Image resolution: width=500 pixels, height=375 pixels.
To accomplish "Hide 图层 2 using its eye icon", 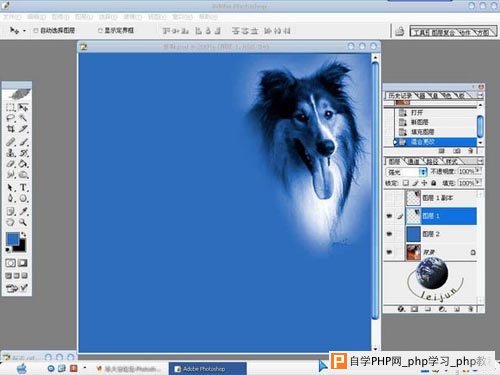I will point(389,234).
